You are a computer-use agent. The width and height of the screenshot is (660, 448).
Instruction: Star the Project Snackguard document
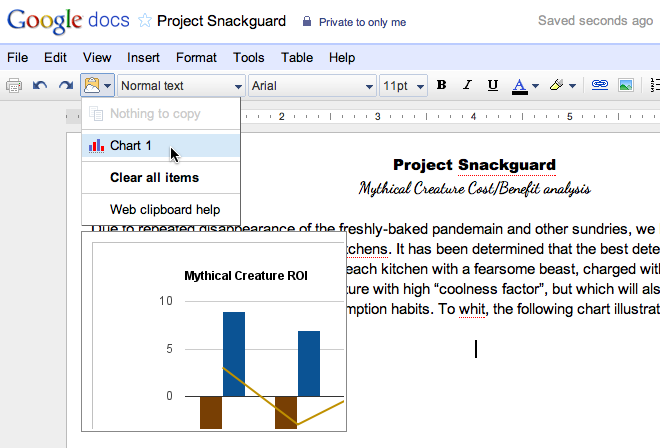tap(144, 20)
